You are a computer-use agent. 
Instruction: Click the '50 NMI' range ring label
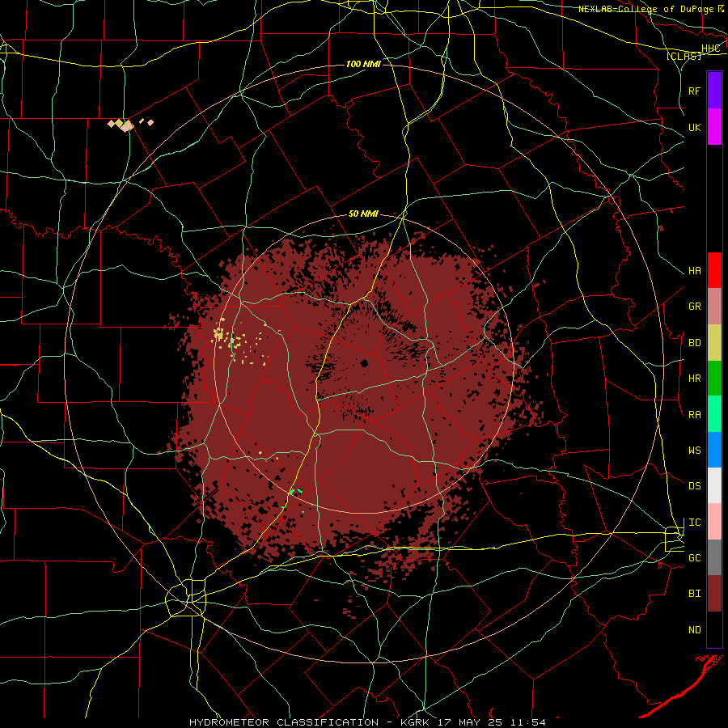(x=363, y=214)
